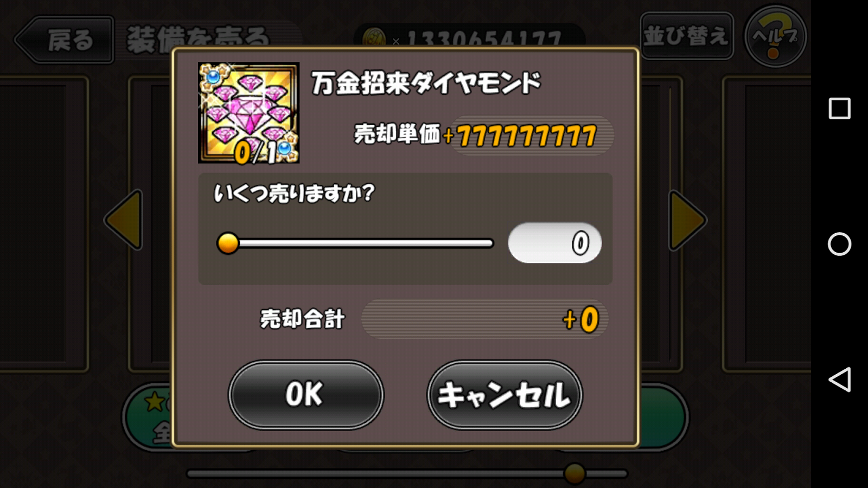Click the OK button
The height and width of the screenshot is (488, 868).
305,395
